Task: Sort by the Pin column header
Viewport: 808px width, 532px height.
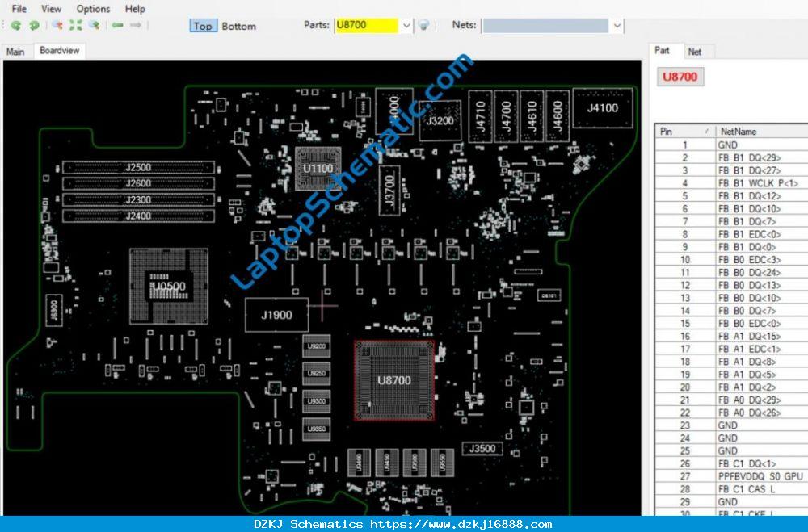Action: pos(685,132)
